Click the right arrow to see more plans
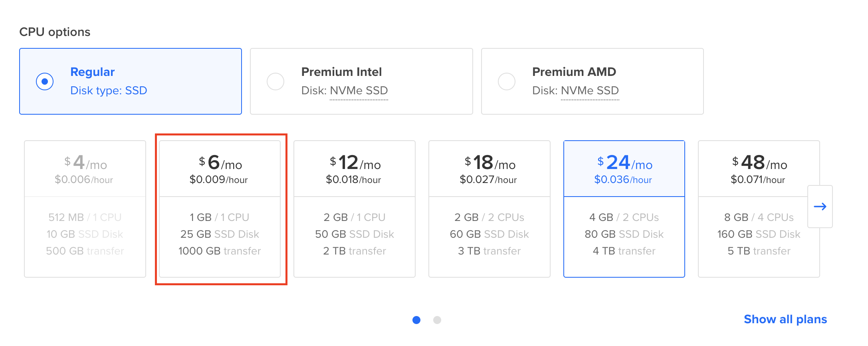The height and width of the screenshot is (346, 868). tap(820, 207)
